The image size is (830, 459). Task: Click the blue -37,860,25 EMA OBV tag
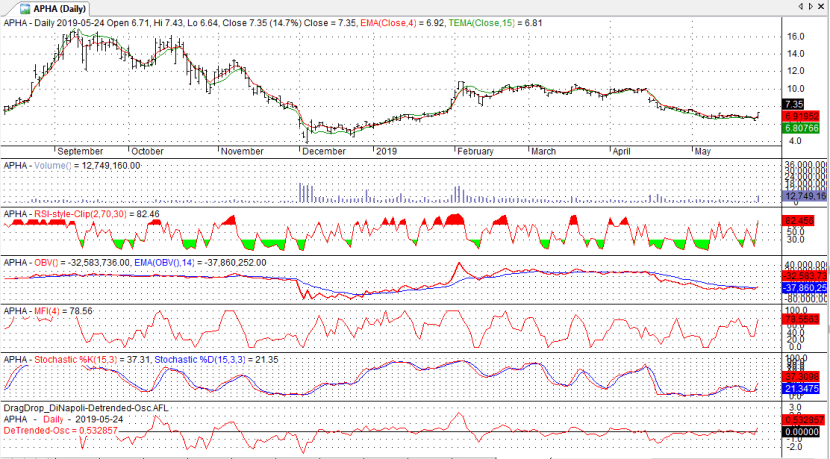(804, 287)
